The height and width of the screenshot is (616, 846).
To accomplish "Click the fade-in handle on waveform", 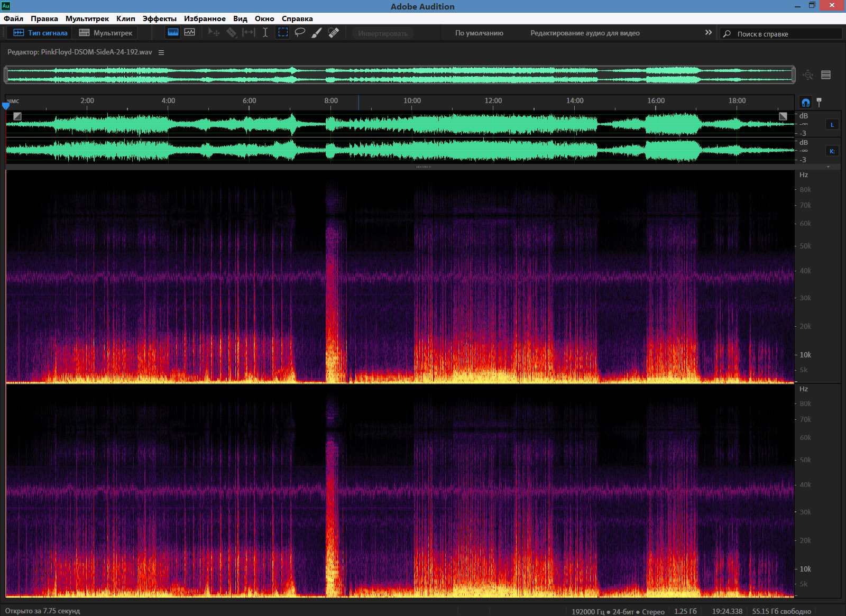I will pos(17,116).
